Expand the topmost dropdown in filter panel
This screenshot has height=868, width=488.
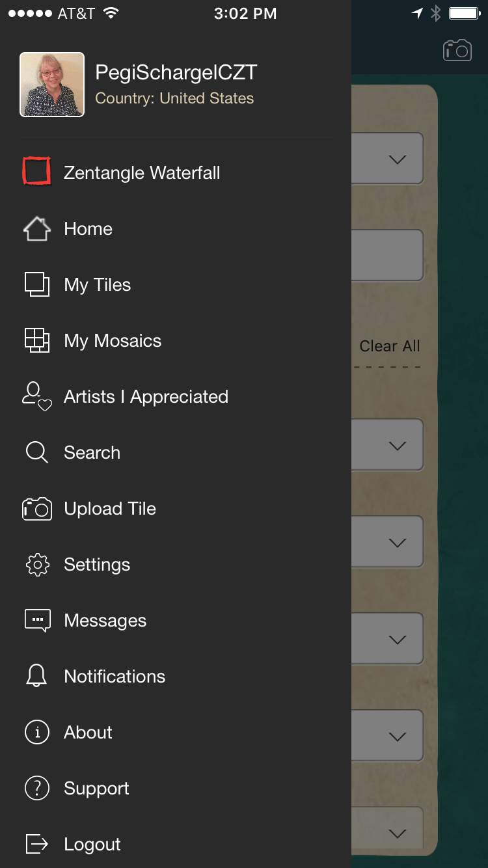388,159
